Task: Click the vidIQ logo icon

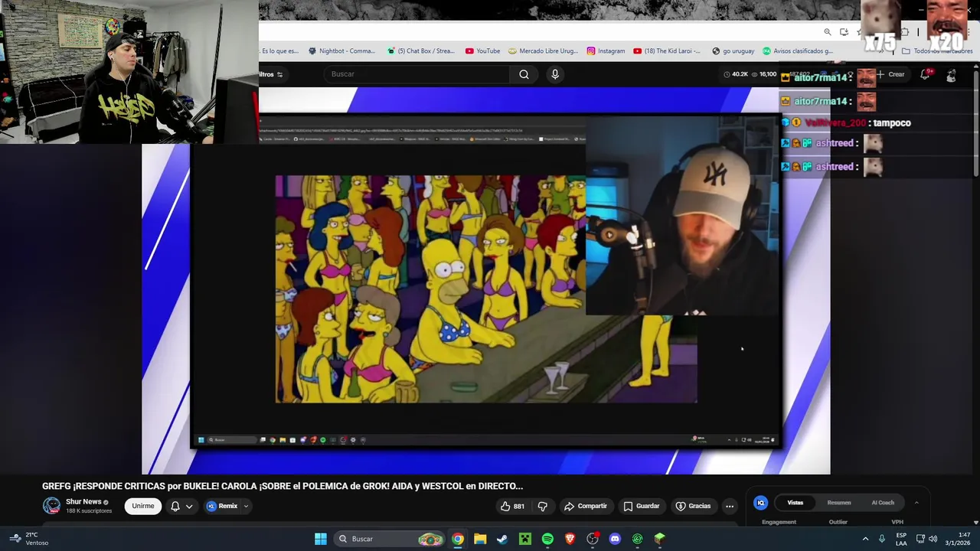Action: click(760, 503)
